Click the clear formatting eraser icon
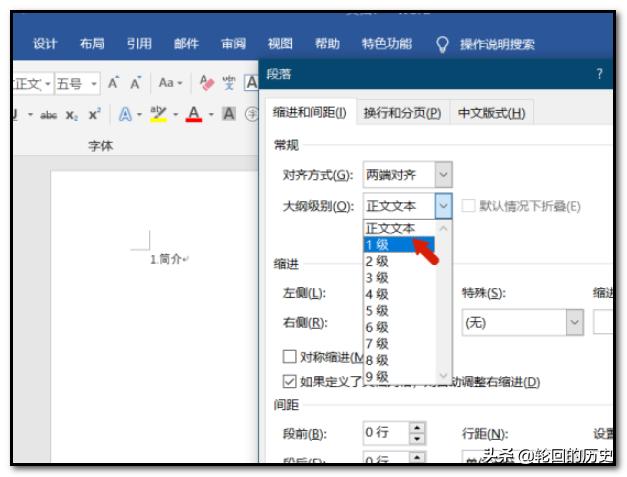Screen dimensions: 627x477 [x=207, y=82]
